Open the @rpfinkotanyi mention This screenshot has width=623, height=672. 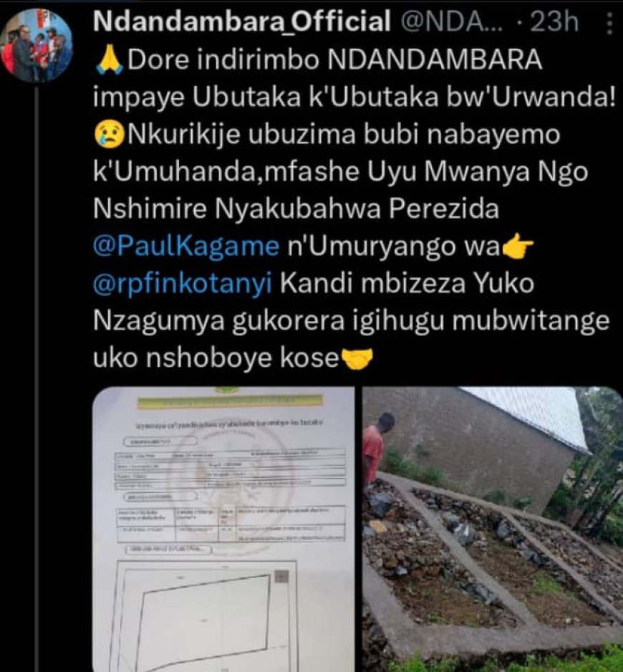click(x=182, y=284)
